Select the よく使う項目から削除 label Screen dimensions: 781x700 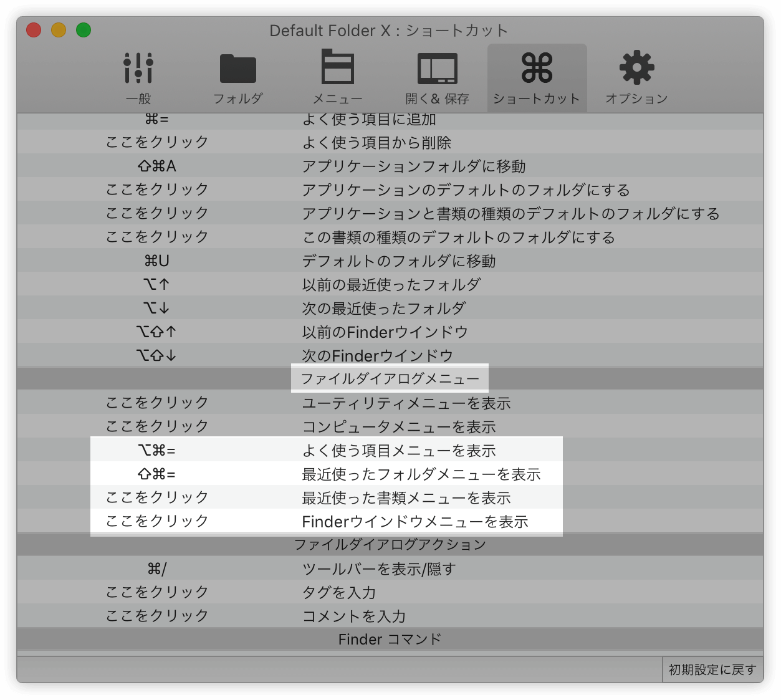click(376, 143)
